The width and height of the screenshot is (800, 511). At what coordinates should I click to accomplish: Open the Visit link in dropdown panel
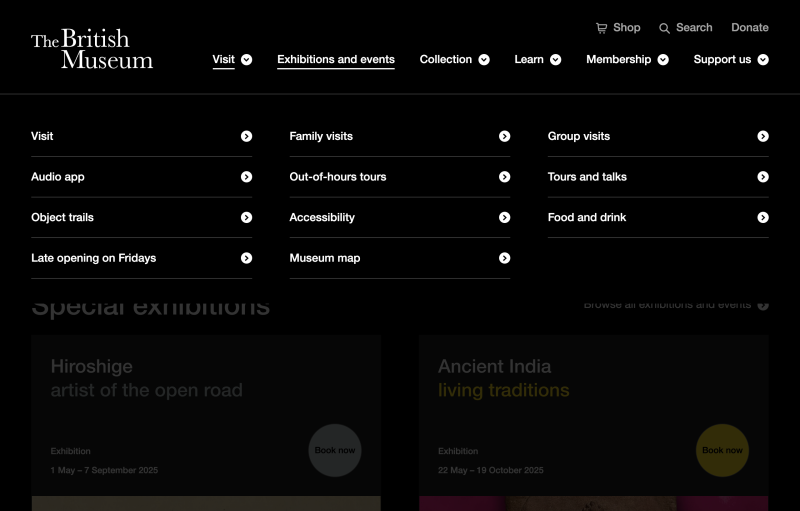[42, 136]
